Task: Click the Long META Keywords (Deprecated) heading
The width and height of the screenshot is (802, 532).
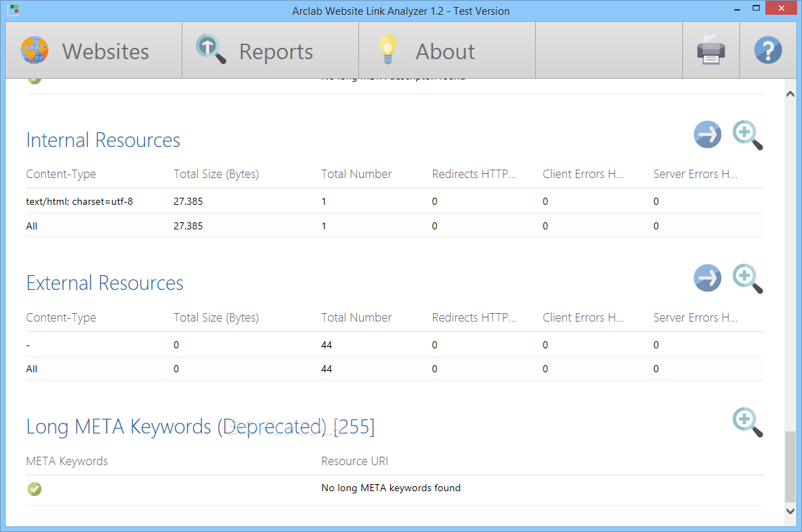Action: (x=200, y=426)
